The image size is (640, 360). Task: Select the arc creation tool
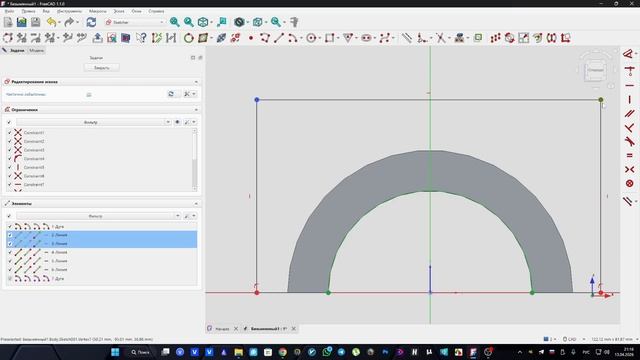pos(292,38)
